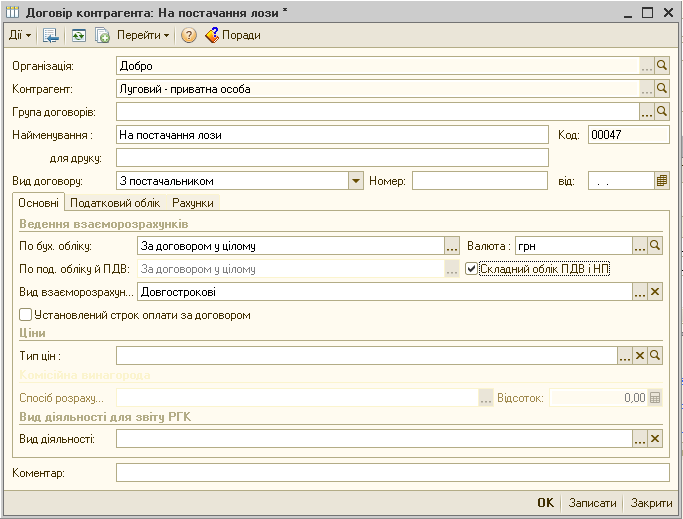Enable Установлений строк оплати за договором
Screen dimensions: 683x519
25,314
